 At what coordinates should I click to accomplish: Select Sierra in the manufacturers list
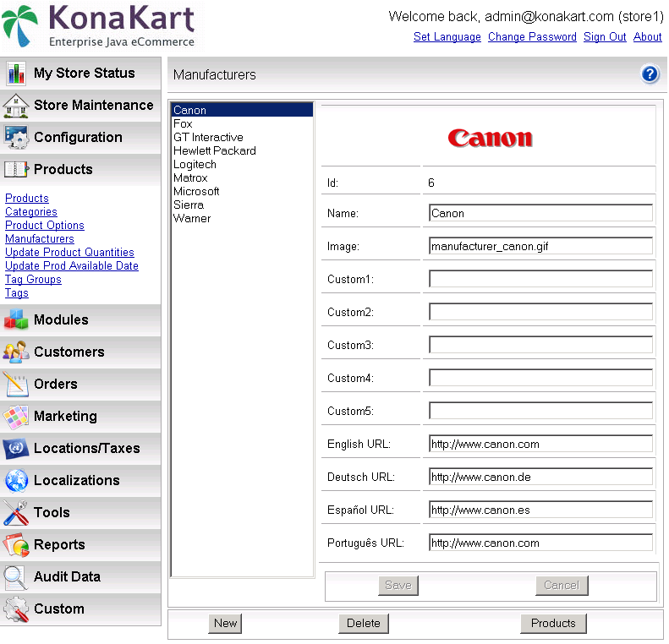coord(243,205)
